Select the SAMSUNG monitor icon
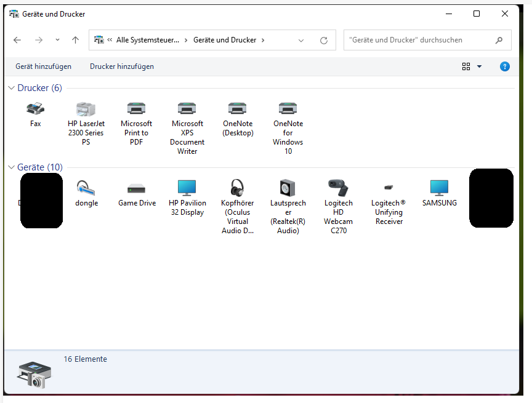The width and height of the screenshot is (532, 403). (440, 188)
